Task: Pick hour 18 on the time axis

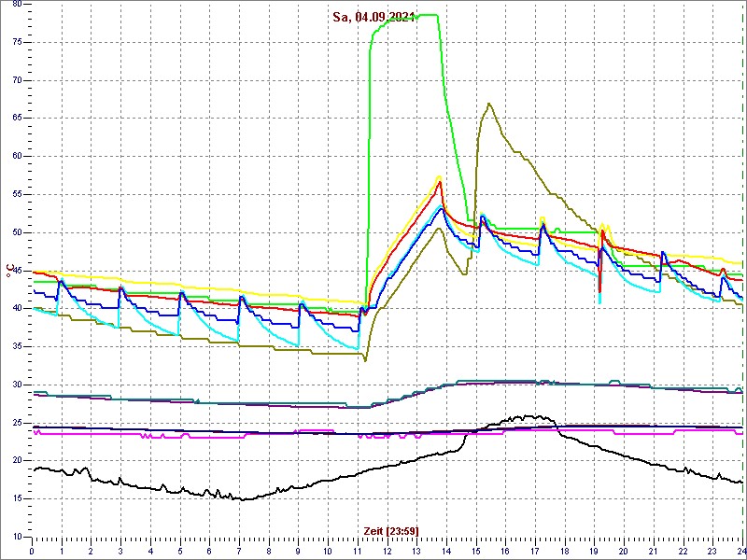Action: coord(565,551)
